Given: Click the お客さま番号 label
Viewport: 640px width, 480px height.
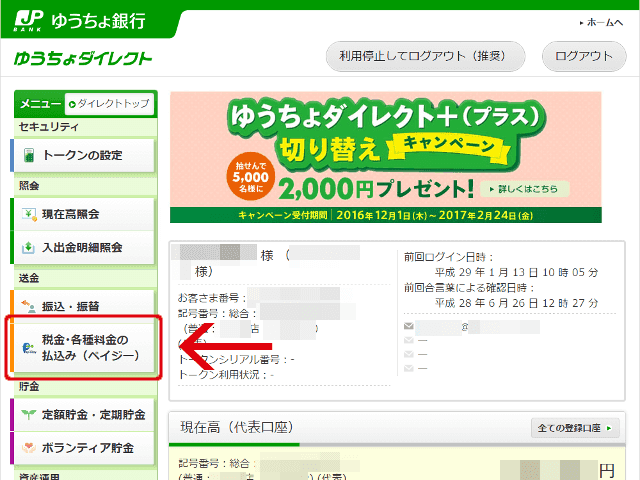Looking at the screenshot, I should point(212,298).
